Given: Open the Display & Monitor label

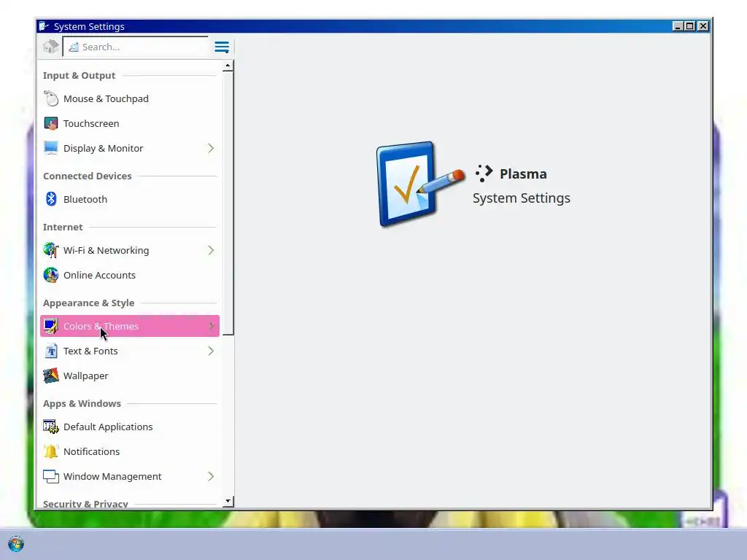Looking at the screenshot, I should [103, 148].
